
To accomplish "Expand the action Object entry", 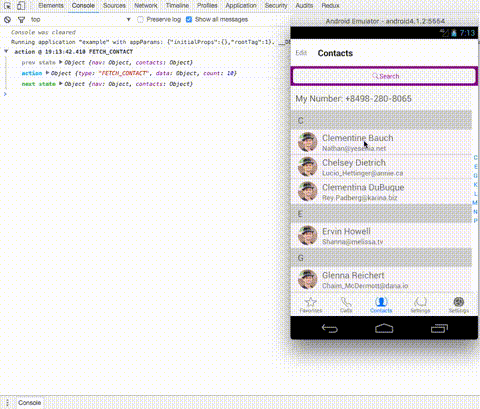I will click(x=47, y=73).
